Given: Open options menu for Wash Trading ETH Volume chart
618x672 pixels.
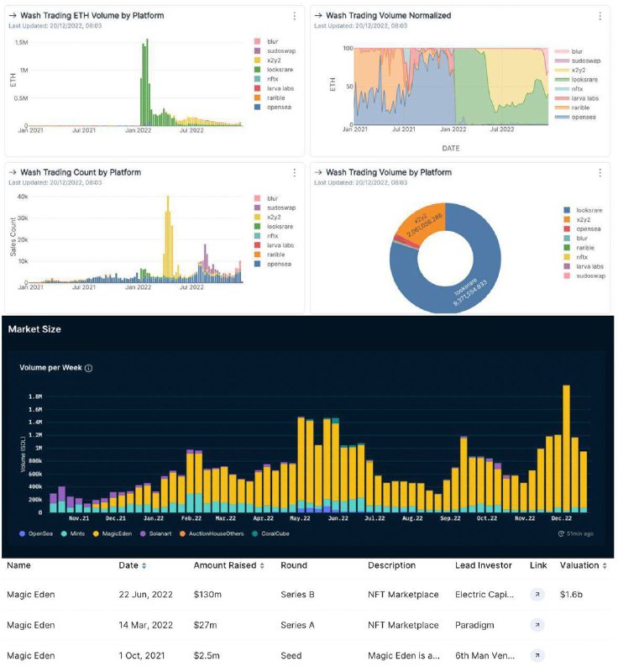Looking at the screenshot, I should pos(294,16).
